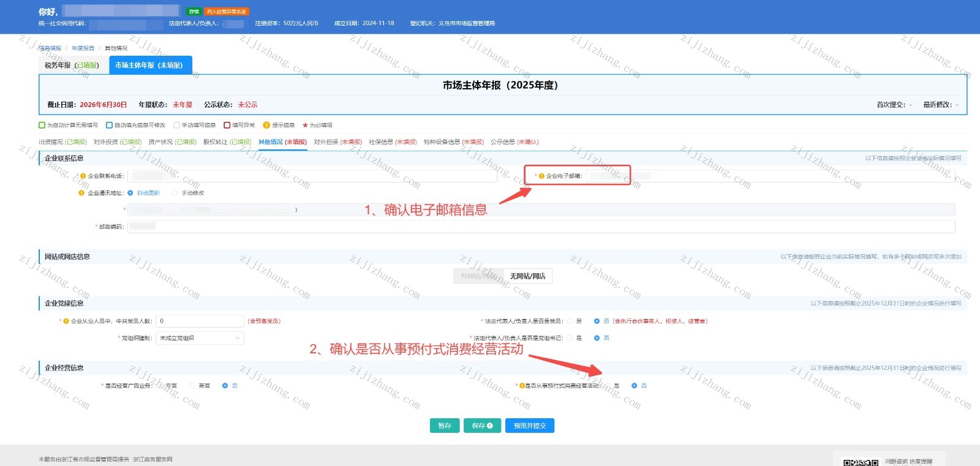Open the 对外投资 section tab
The width and height of the screenshot is (980, 466).
[118, 142]
